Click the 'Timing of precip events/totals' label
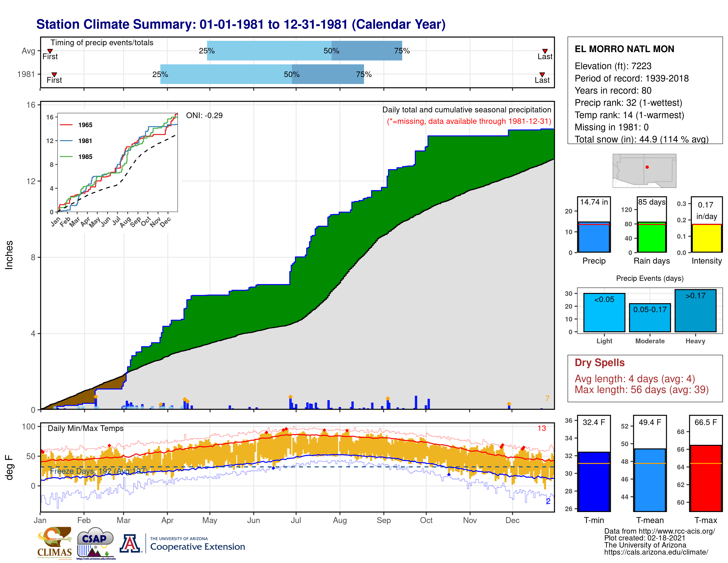This screenshot has width=728, height=563. [102, 43]
